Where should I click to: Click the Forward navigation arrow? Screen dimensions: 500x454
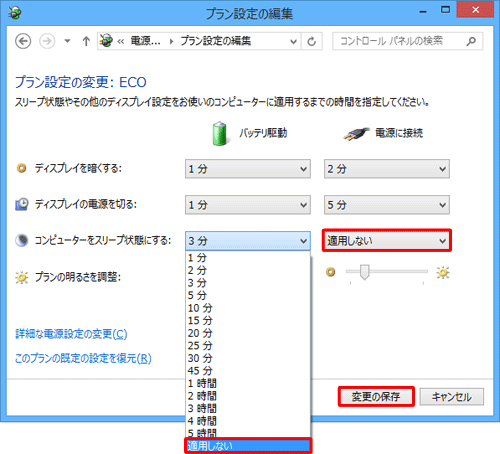click(47, 41)
